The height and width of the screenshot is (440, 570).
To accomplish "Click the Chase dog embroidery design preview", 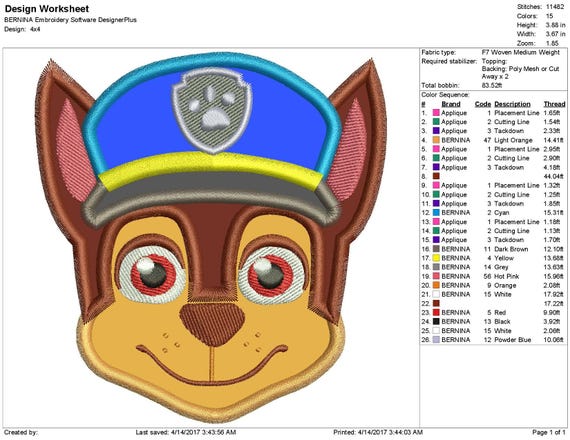I will [211, 238].
